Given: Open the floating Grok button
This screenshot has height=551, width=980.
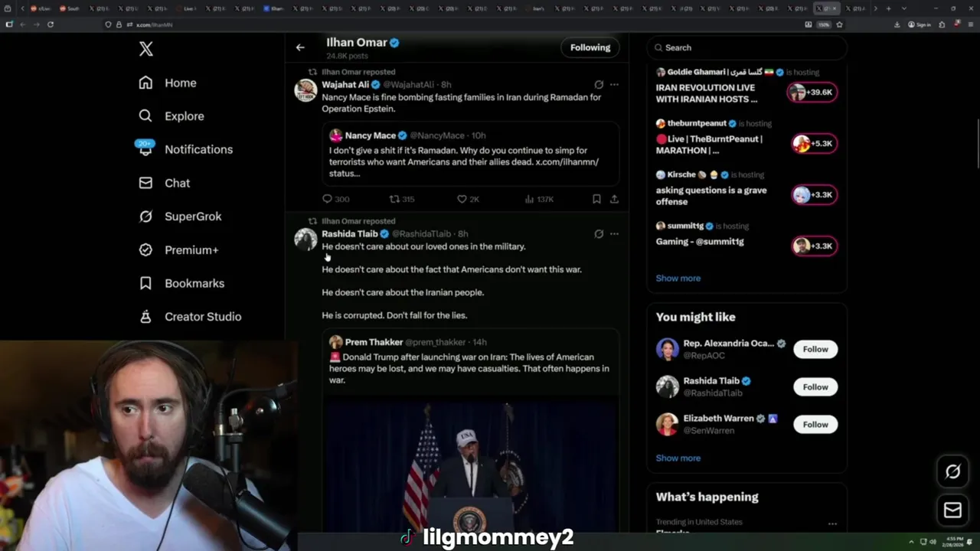Looking at the screenshot, I should click(x=952, y=471).
